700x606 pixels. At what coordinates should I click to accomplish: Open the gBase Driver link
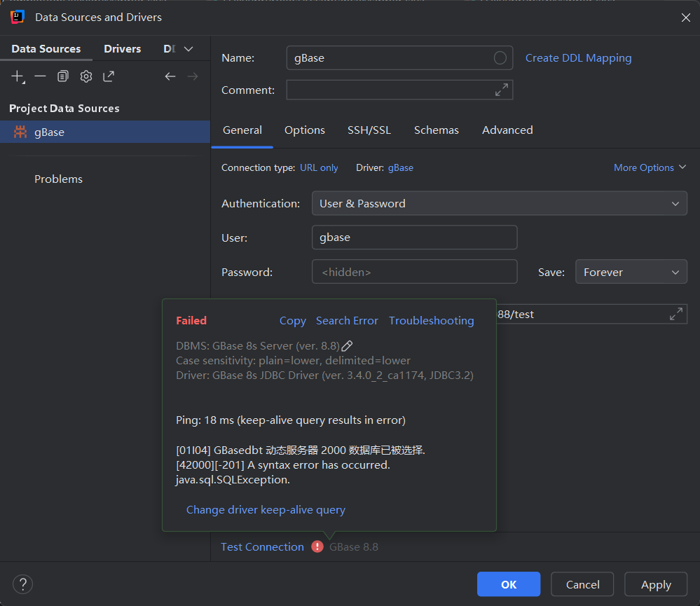[400, 167]
